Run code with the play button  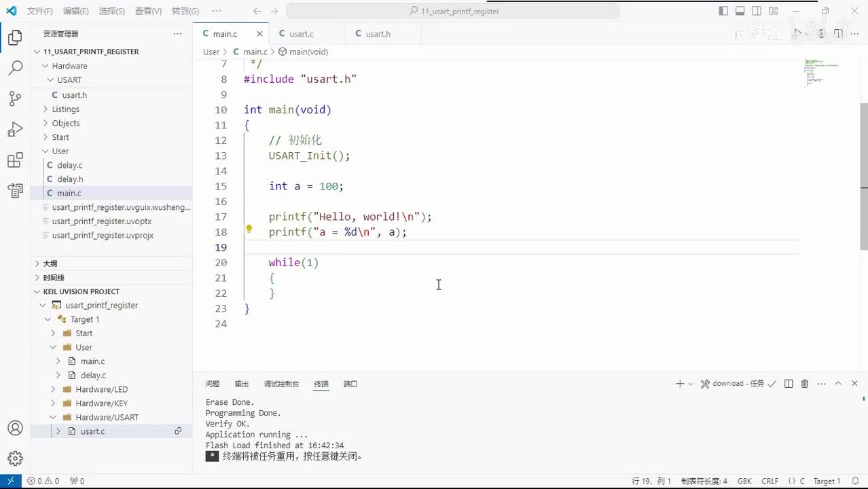coord(798,33)
